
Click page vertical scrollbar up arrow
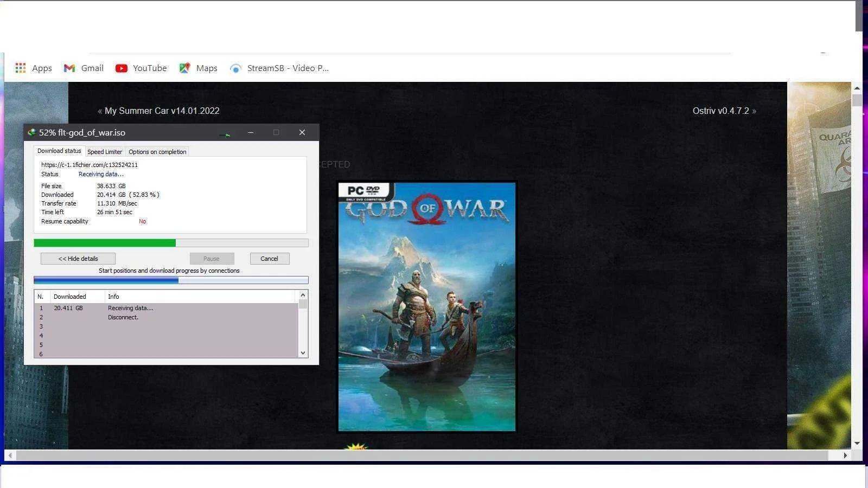coord(857,88)
